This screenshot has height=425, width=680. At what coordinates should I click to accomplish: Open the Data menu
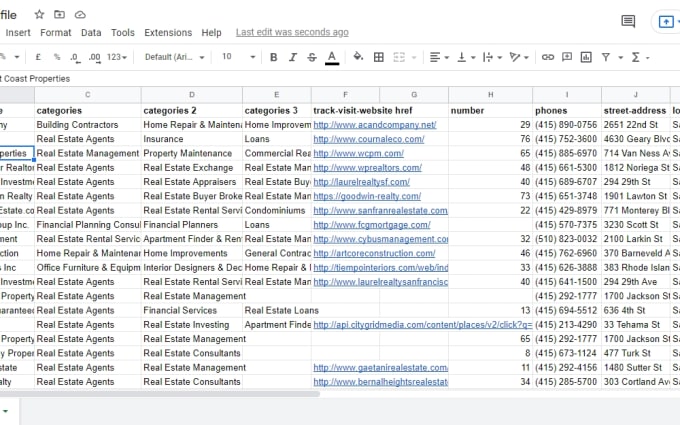91,33
